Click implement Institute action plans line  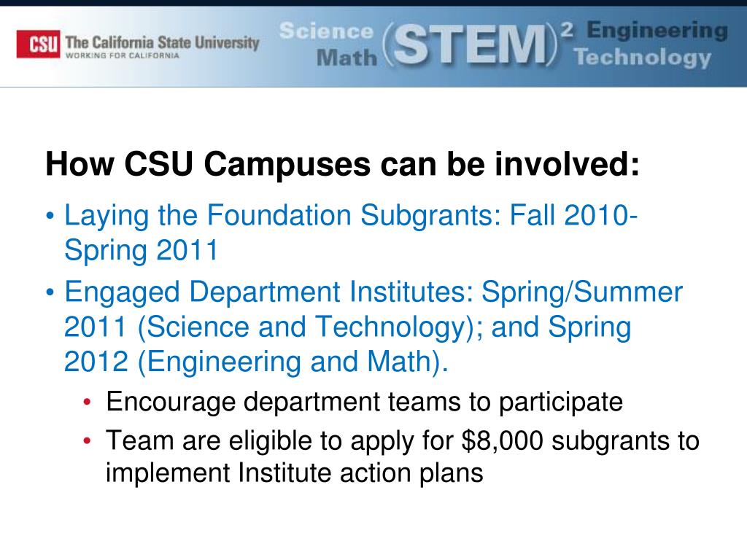[295, 472]
